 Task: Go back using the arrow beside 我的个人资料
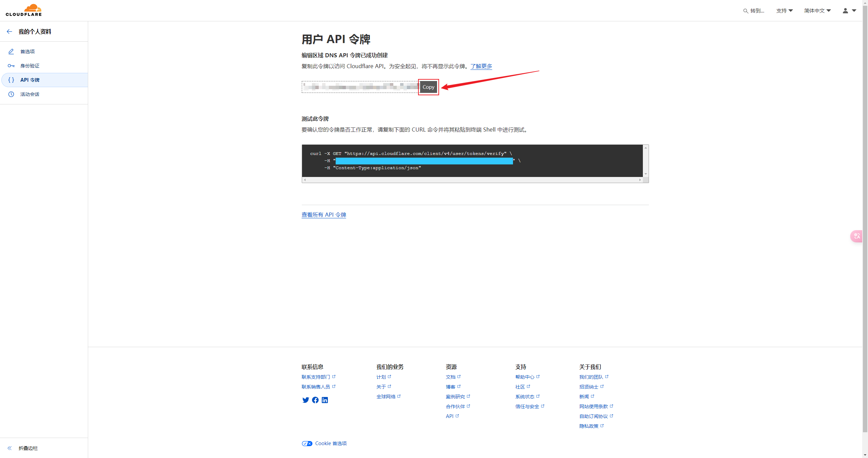pyautogui.click(x=9, y=32)
